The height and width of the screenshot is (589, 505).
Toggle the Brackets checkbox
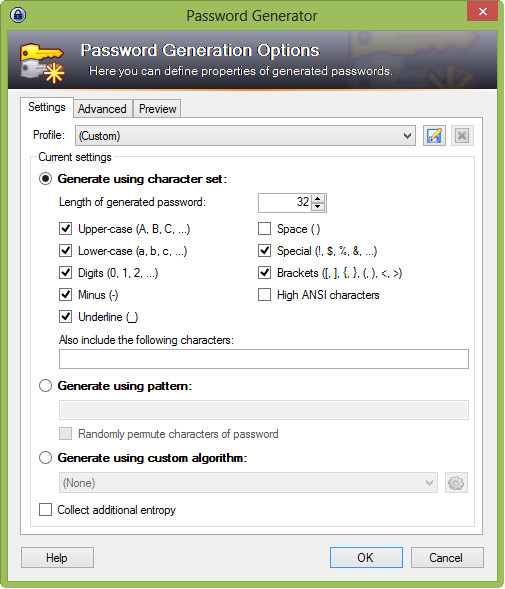265,273
